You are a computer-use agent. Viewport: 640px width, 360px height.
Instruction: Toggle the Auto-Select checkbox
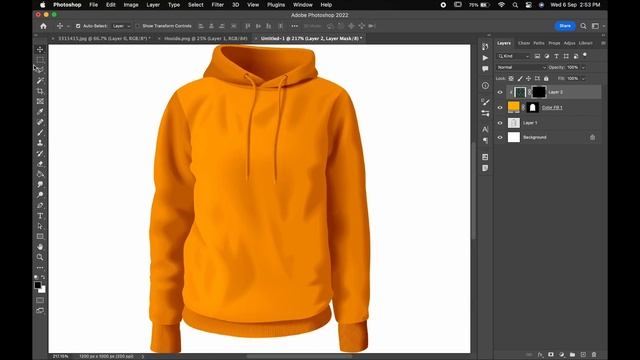78,26
